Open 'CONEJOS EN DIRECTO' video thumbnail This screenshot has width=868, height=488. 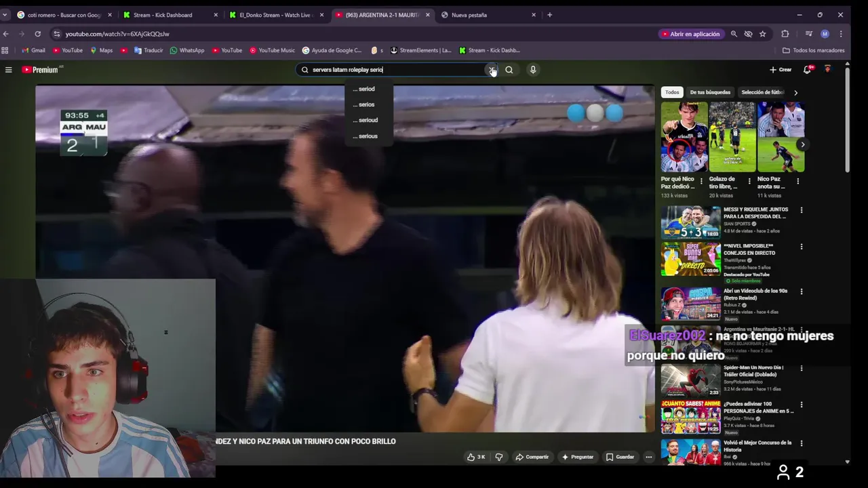click(x=691, y=259)
